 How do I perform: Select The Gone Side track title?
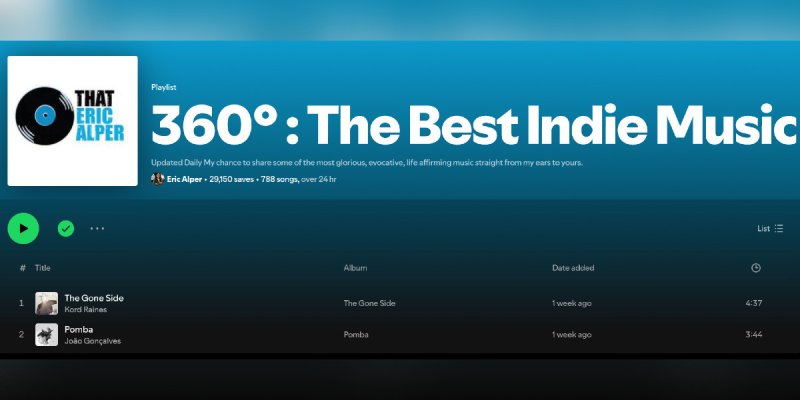94,298
